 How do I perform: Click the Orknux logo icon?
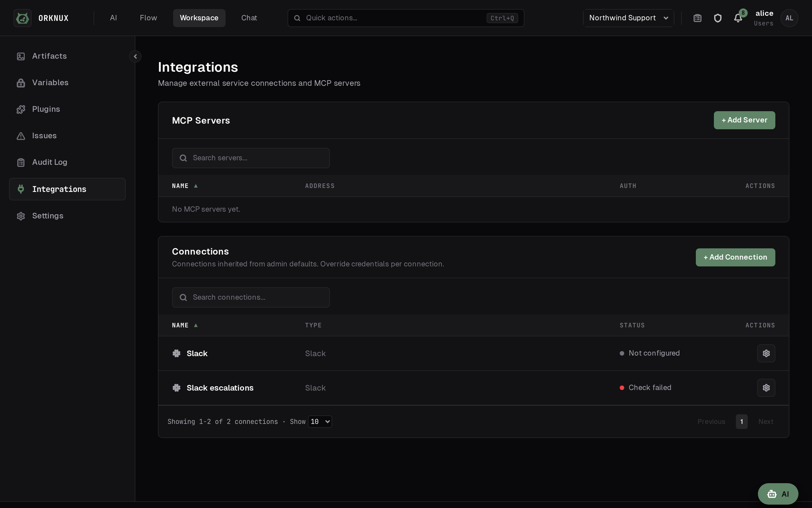coord(23,18)
